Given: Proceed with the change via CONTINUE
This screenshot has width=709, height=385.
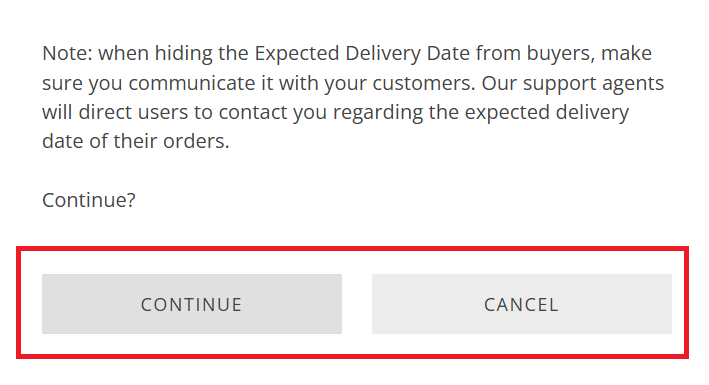Looking at the screenshot, I should click(192, 304).
